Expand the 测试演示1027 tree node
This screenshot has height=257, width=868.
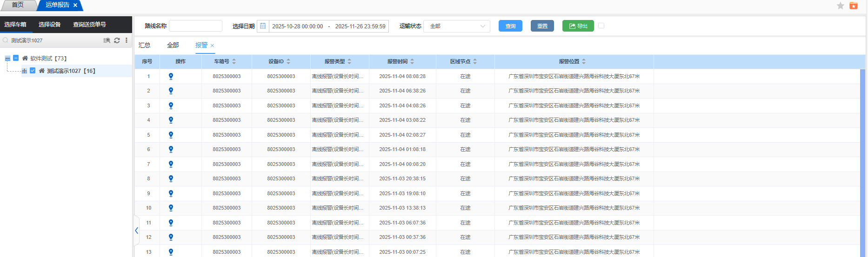tap(24, 71)
